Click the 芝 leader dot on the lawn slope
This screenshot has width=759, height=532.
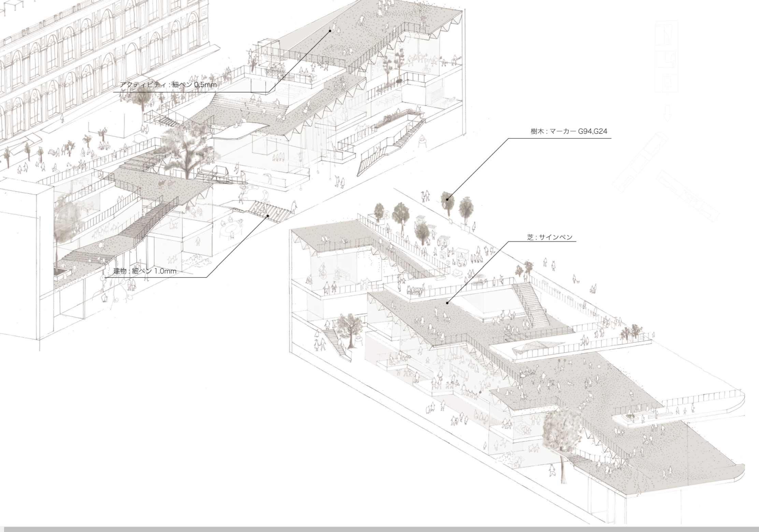(447, 302)
